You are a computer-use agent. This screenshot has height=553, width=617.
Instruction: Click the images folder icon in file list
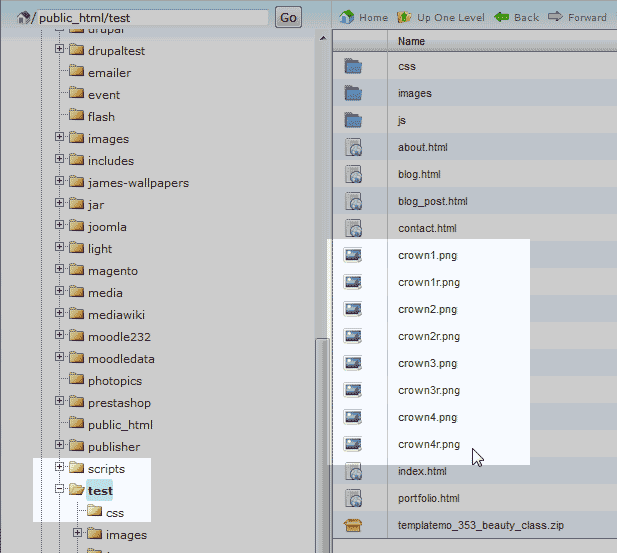coord(353,93)
